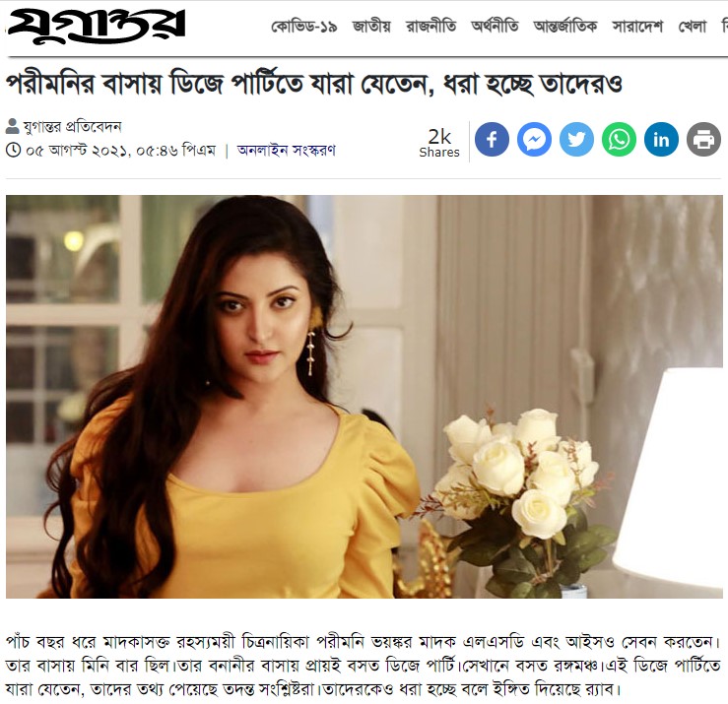This screenshot has width=728, height=704.
Task: Print the article using the printer icon
Action: tap(703, 139)
